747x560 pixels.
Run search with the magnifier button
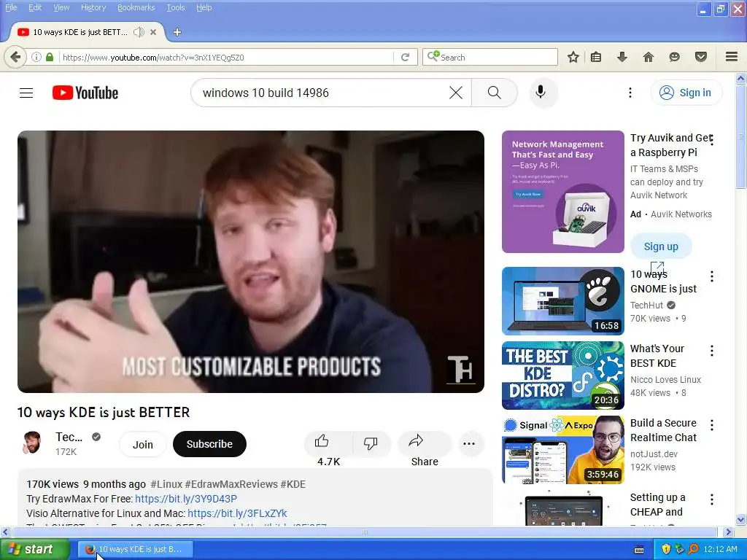click(x=495, y=93)
